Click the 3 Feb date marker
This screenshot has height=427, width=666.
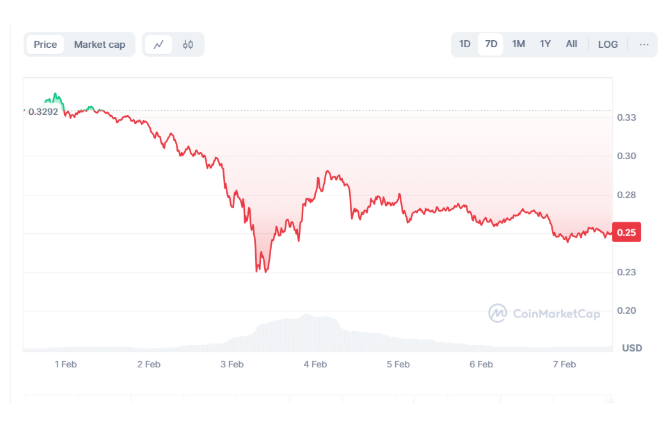click(232, 365)
